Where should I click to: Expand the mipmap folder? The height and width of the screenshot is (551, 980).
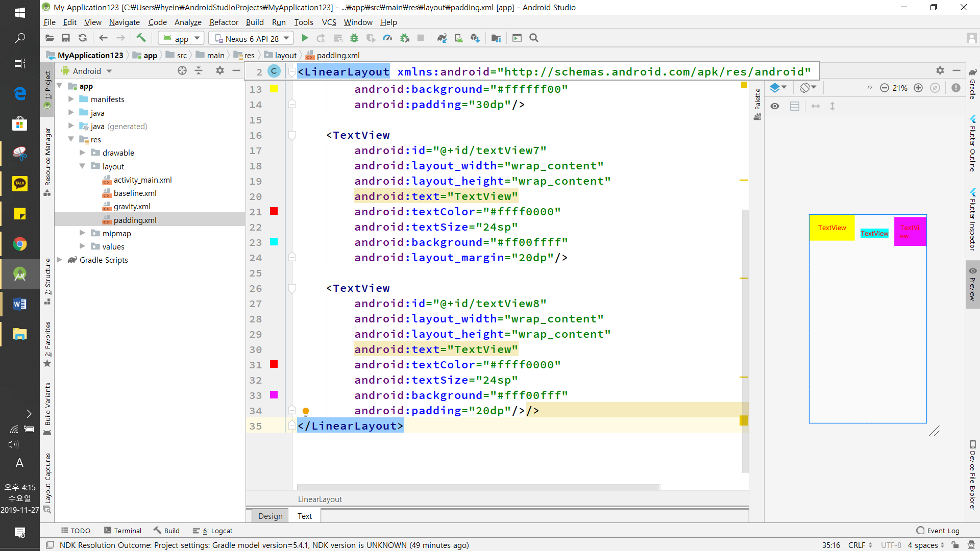(82, 233)
